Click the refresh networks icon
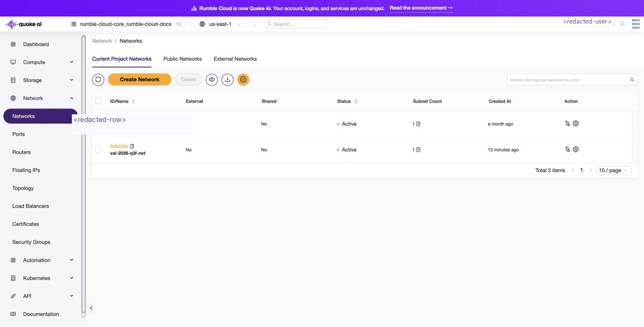The width and height of the screenshot is (644, 327). coord(98,80)
